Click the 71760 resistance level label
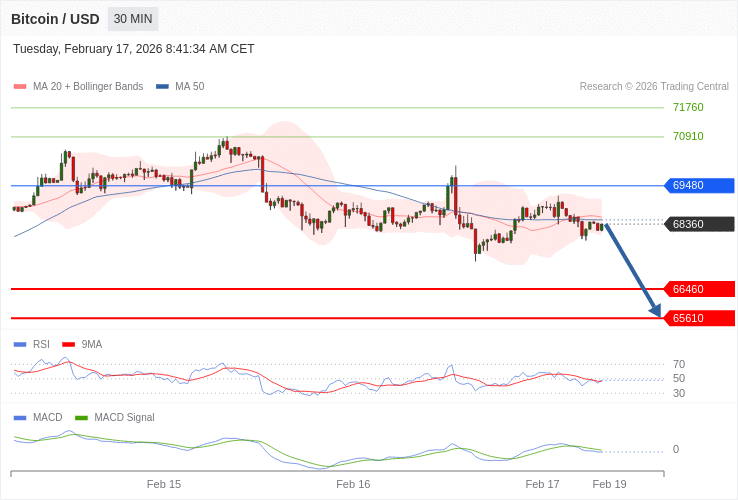The image size is (738, 500). point(688,107)
